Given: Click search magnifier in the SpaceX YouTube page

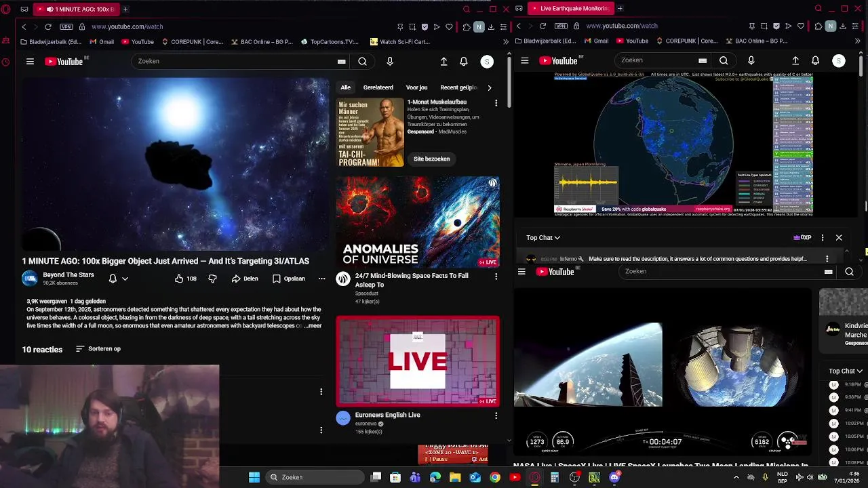Looking at the screenshot, I should coord(849,272).
